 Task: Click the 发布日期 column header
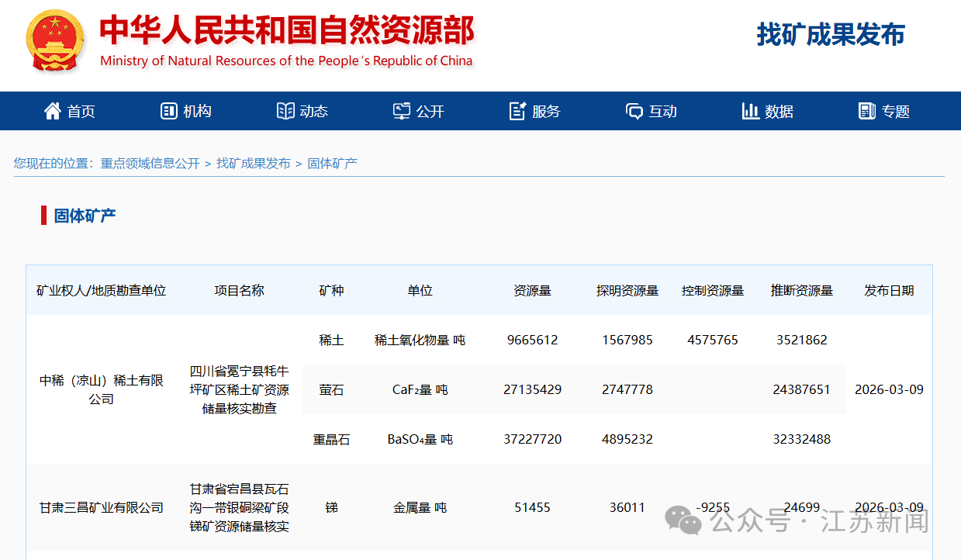tap(889, 291)
